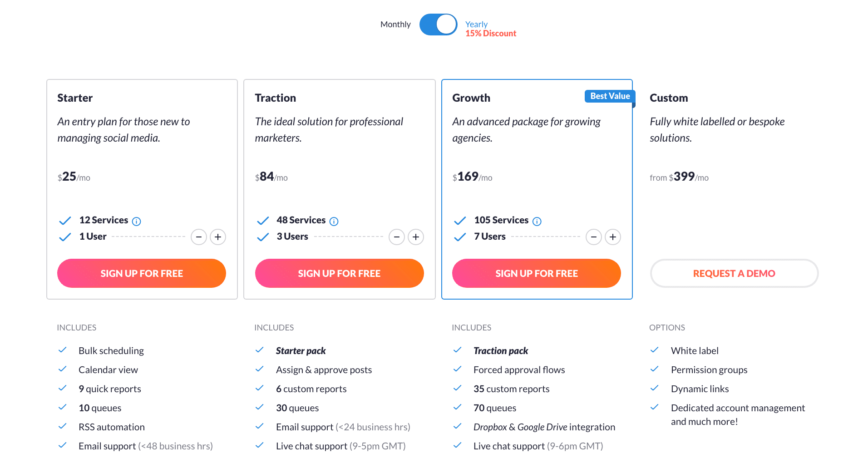The height and width of the screenshot is (473, 868).
Task: Sign up free for Starter plan
Action: point(142,273)
